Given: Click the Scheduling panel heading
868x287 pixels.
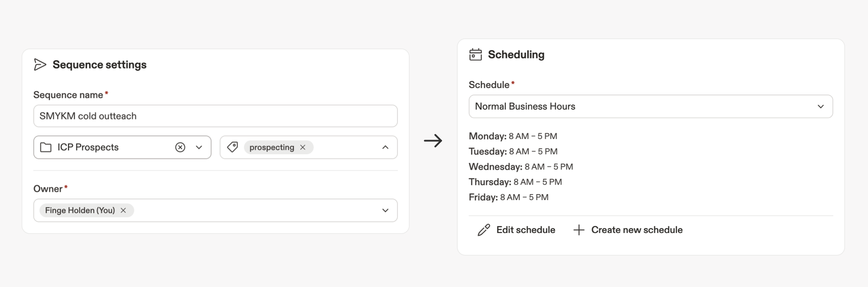Looking at the screenshot, I should [x=516, y=55].
